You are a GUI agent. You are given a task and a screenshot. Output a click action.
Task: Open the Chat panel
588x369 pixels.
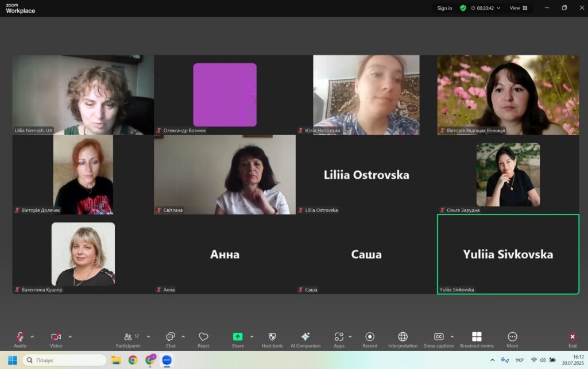click(x=171, y=337)
